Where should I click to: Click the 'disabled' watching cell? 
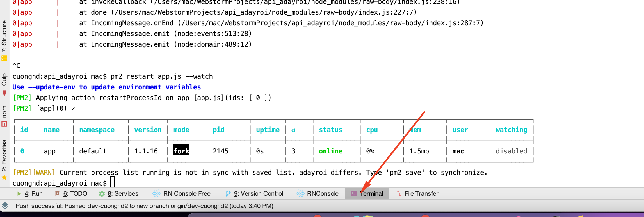click(511, 151)
